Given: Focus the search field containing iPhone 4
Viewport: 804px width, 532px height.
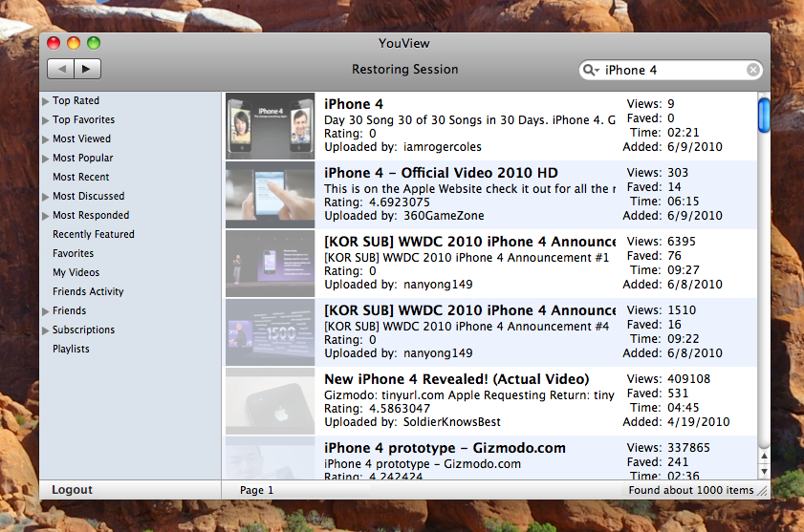Looking at the screenshot, I should (x=671, y=70).
